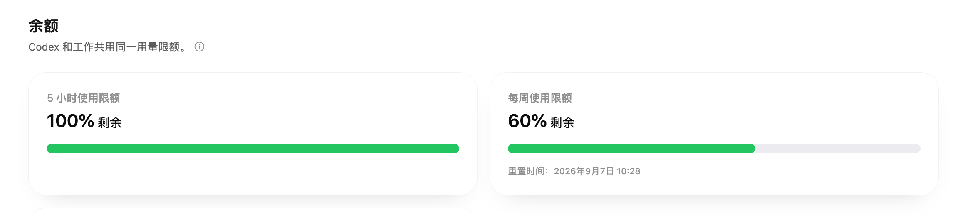This screenshot has width=980, height=215.
Task: Select the 每周使用限额 label
Action: coord(540,98)
